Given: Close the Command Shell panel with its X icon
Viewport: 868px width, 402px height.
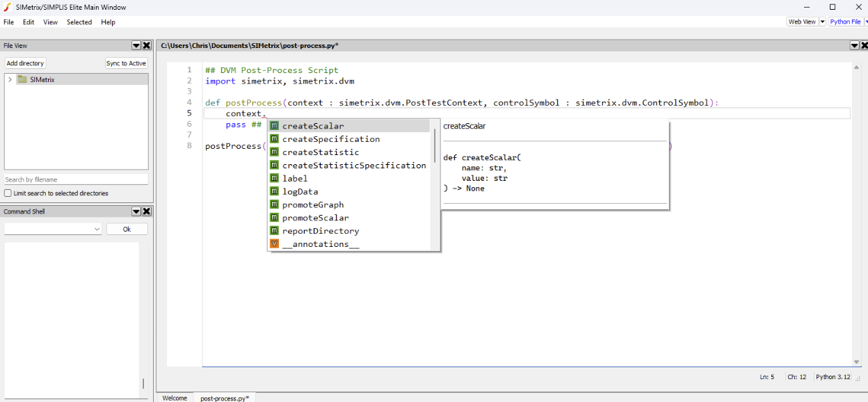Looking at the screenshot, I should point(146,211).
